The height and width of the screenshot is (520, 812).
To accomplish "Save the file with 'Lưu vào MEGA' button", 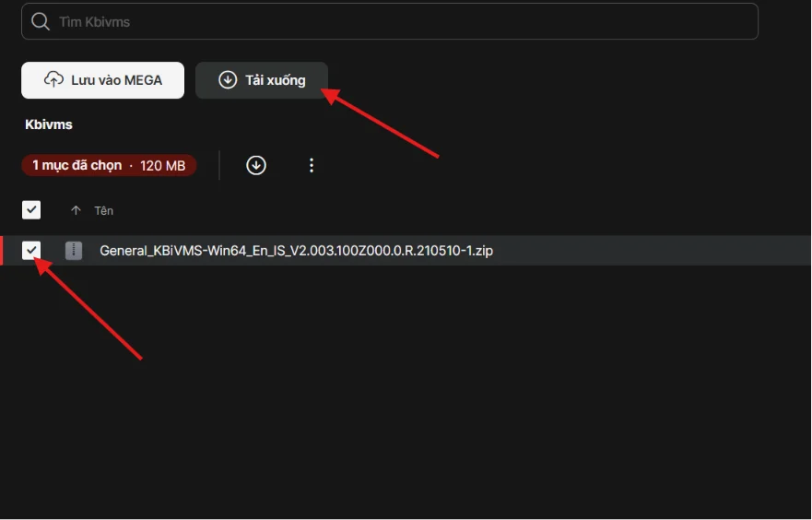I will click(x=102, y=80).
